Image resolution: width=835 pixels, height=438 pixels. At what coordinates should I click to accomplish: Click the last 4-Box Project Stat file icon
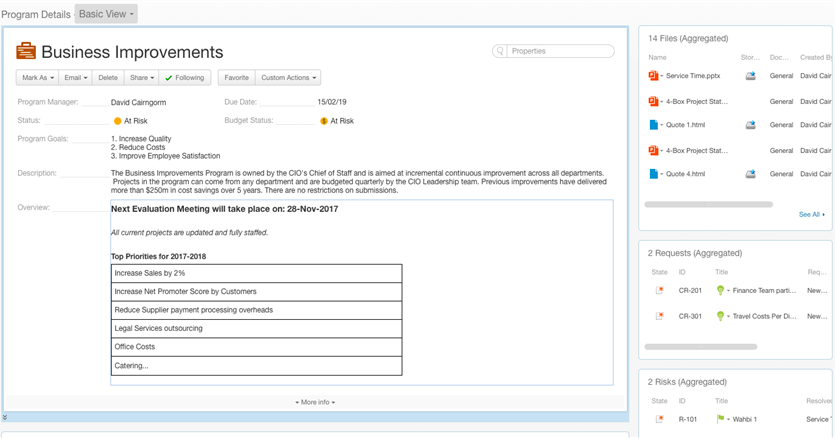tap(653, 150)
